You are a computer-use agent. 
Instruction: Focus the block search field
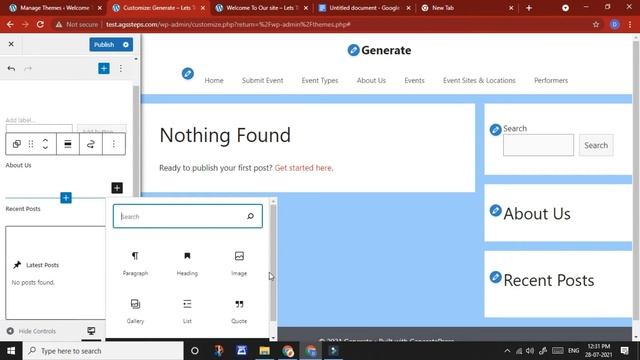click(x=188, y=216)
